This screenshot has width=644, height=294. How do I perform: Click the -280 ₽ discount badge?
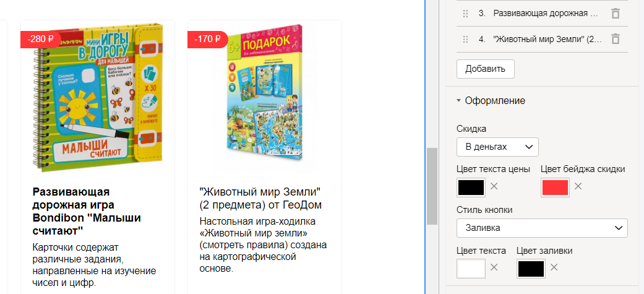(40, 40)
